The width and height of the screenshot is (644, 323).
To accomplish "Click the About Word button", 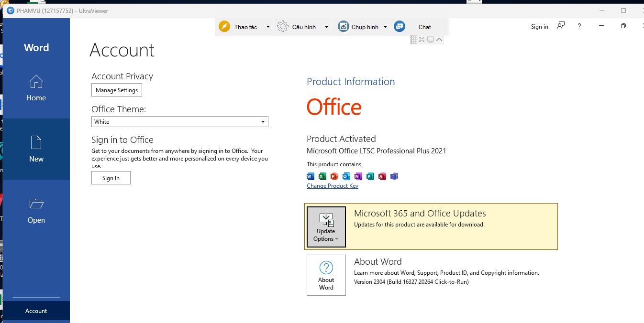I will point(326,275).
